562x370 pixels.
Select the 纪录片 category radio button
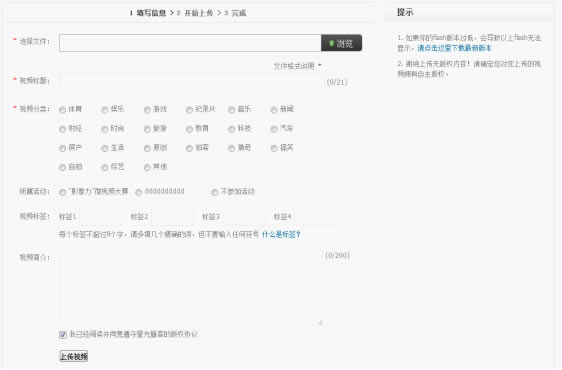(189, 110)
